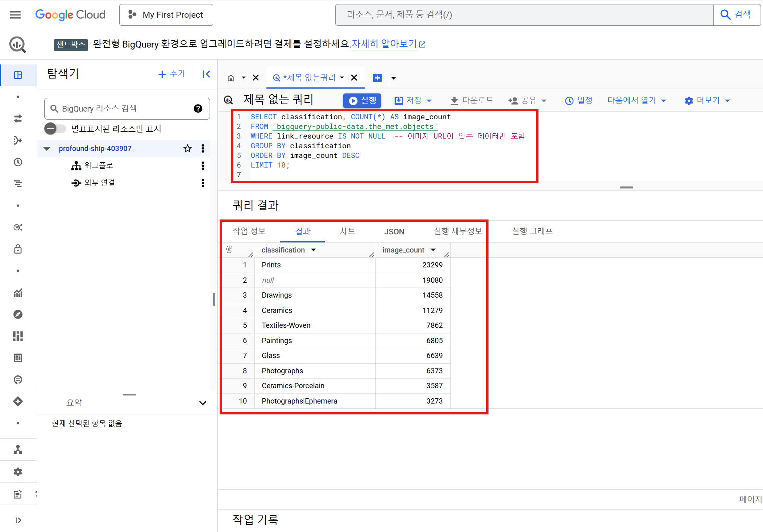Open the scheduled queries clock icon in sidebar

(18, 162)
